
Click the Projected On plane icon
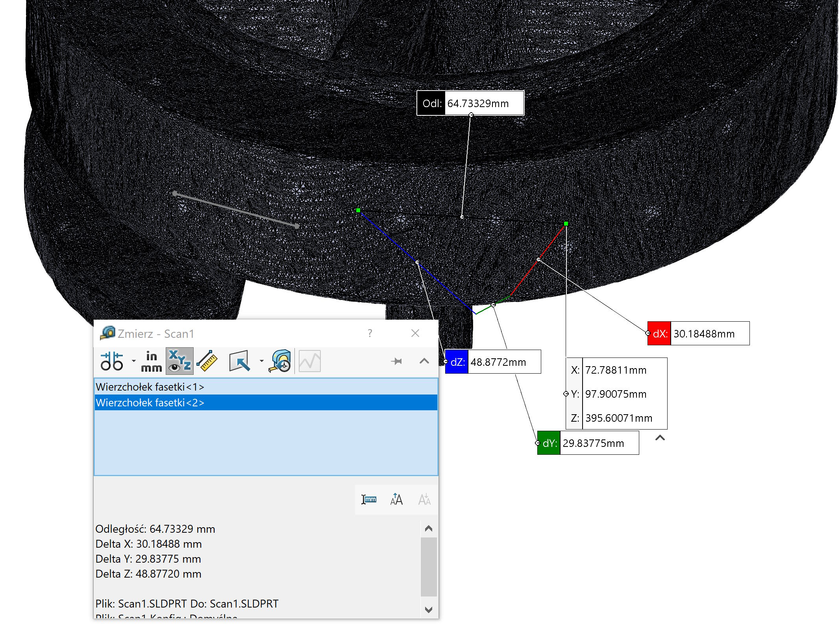(239, 361)
